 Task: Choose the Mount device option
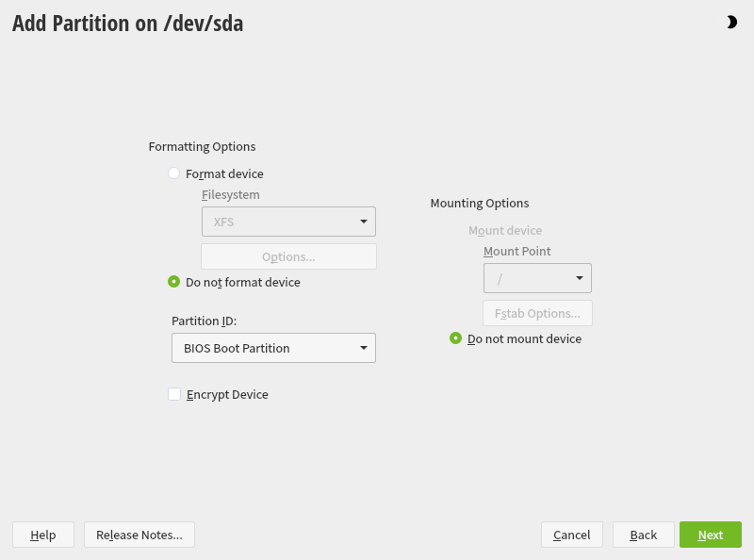pyautogui.click(x=505, y=230)
